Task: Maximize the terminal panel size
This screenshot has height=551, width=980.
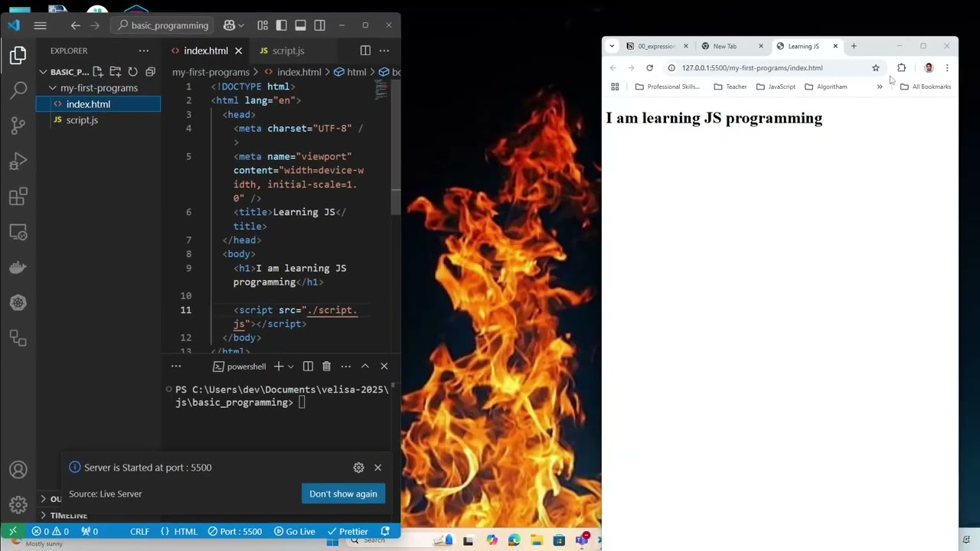Action: (x=365, y=367)
